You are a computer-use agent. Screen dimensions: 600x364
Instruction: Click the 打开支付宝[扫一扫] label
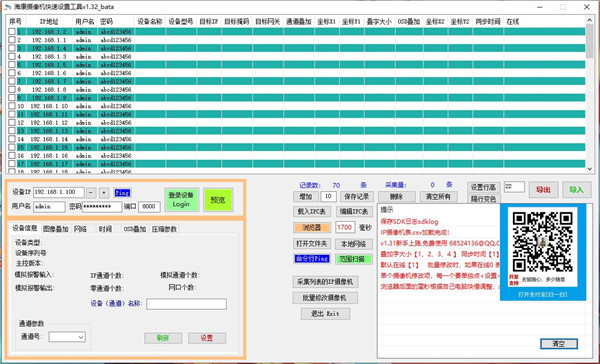543,294
